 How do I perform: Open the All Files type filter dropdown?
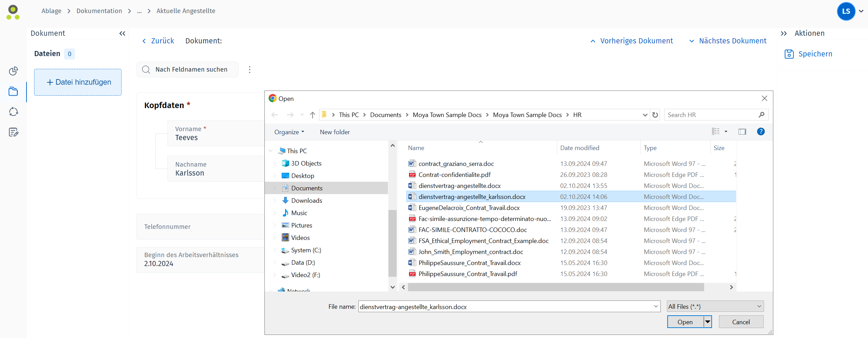(x=715, y=306)
